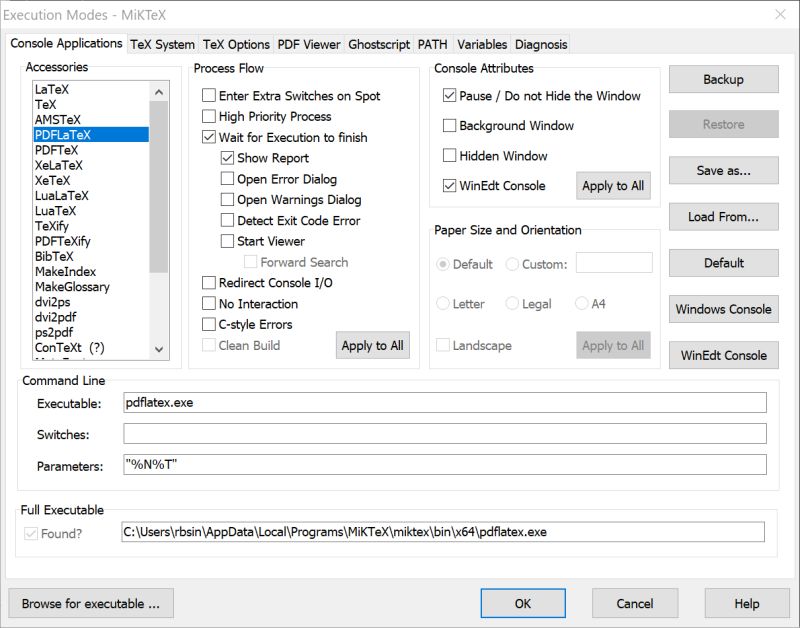Viewport: 800px width, 628px height.
Task: Click the Accessories list scroll-down arrow
Action: click(x=159, y=349)
